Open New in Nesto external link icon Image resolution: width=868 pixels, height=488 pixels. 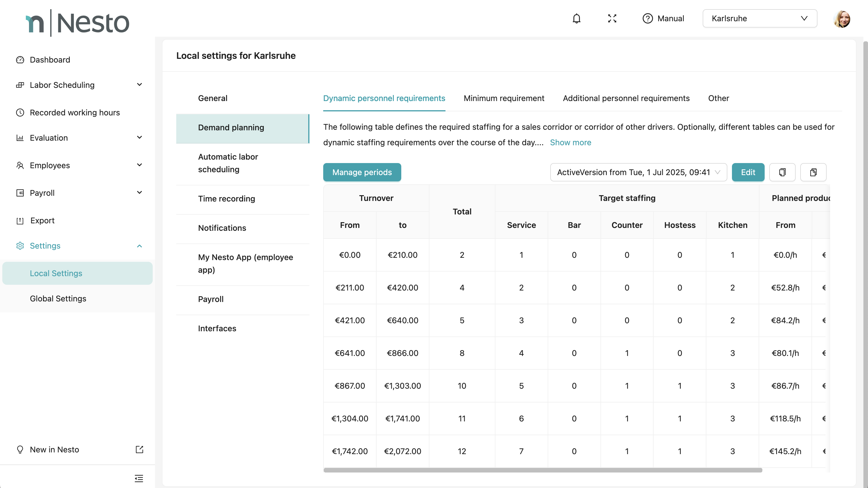point(139,449)
